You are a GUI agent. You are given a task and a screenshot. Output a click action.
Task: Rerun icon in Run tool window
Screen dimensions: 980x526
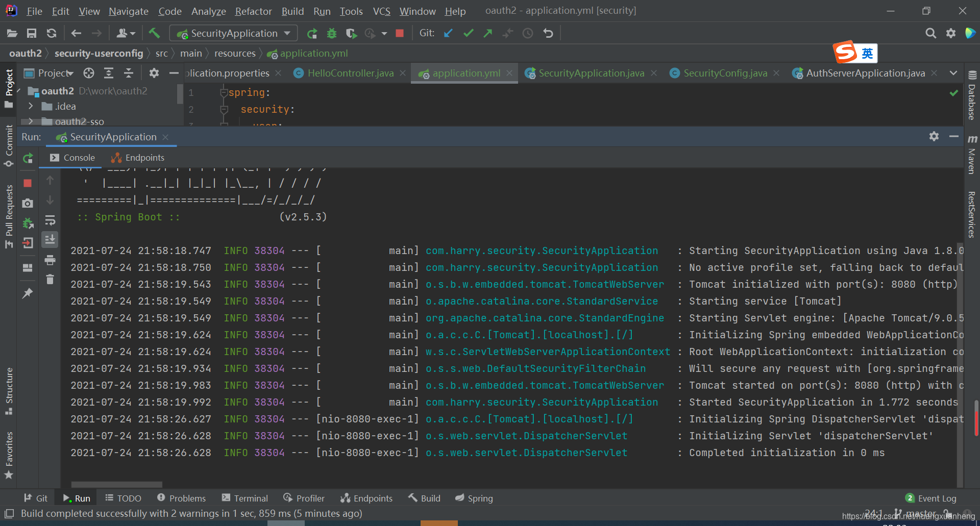[28, 159]
